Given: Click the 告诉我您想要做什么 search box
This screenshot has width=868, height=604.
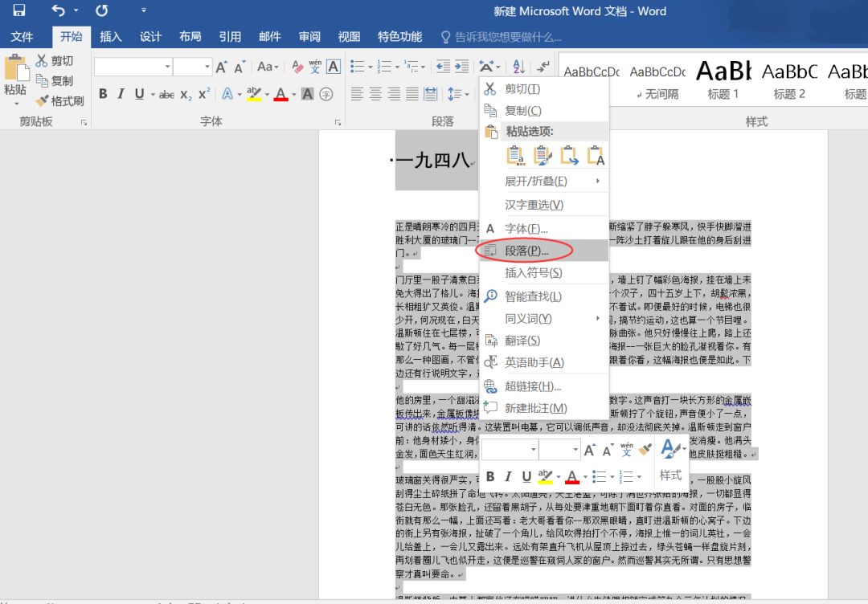Looking at the screenshot, I should click(x=501, y=37).
